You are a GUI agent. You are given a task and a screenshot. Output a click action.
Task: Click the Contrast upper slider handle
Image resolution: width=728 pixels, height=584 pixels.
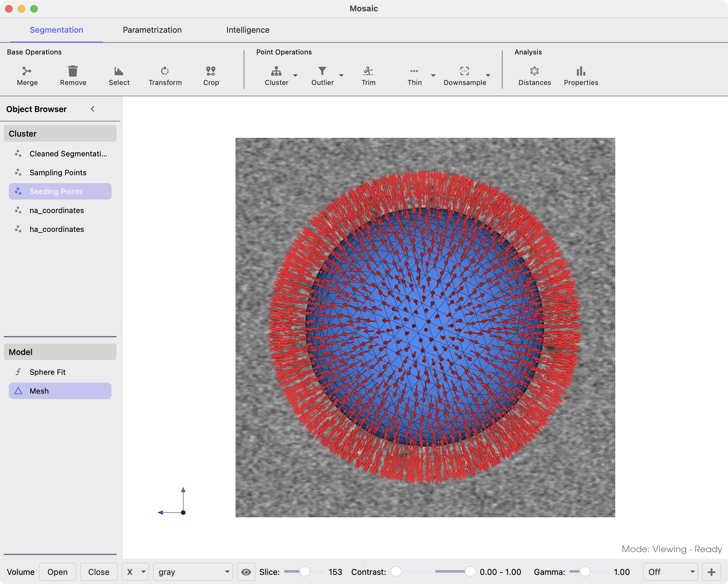click(470, 571)
